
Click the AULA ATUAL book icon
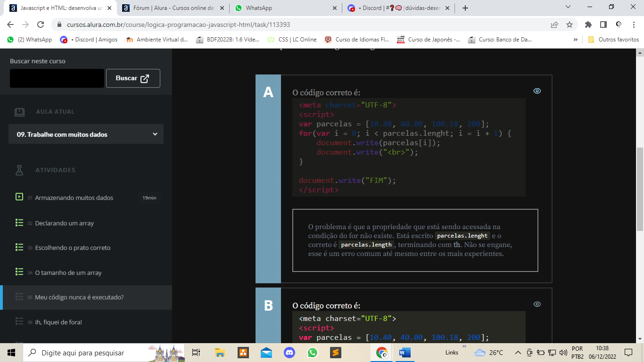click(x=19, y=112)
